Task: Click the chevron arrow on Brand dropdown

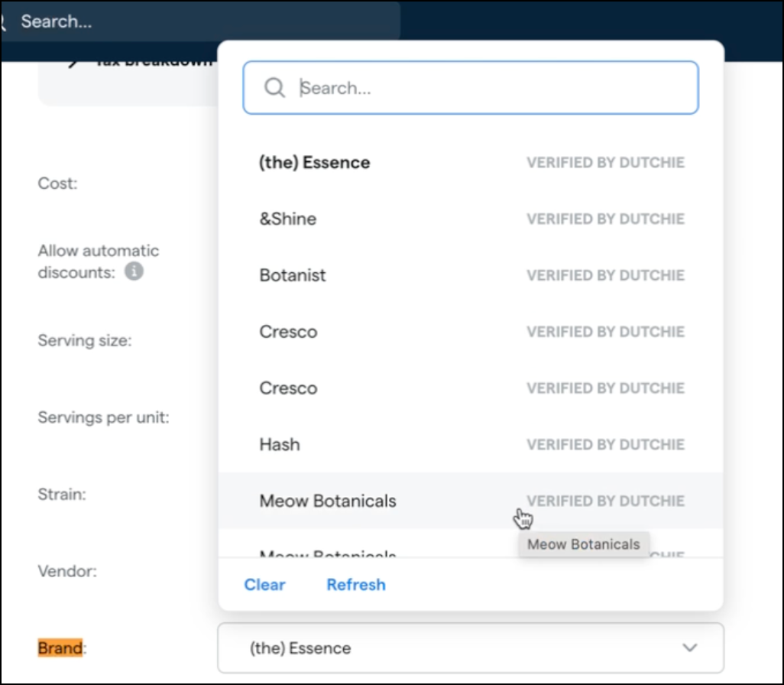Action: click(689, 648)
